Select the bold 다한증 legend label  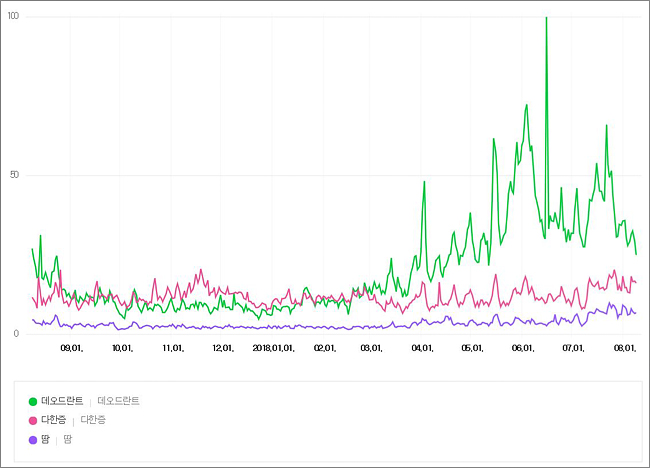(x=53, y=420)
